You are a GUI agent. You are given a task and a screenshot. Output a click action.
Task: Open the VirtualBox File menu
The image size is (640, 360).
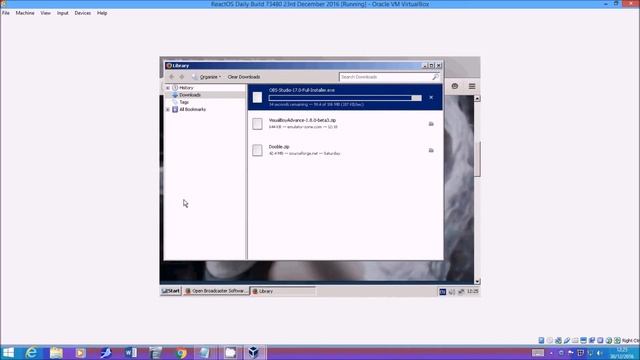click(6, 13)
